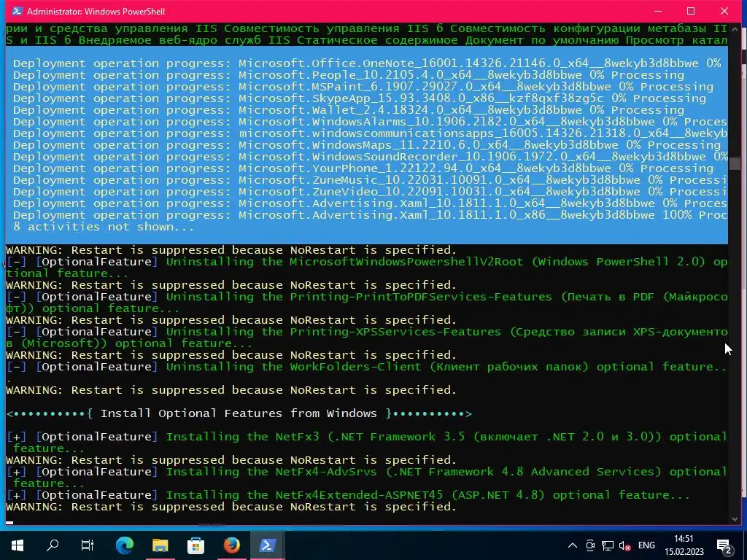Click the console scrollbar thumb

[734, 163]
